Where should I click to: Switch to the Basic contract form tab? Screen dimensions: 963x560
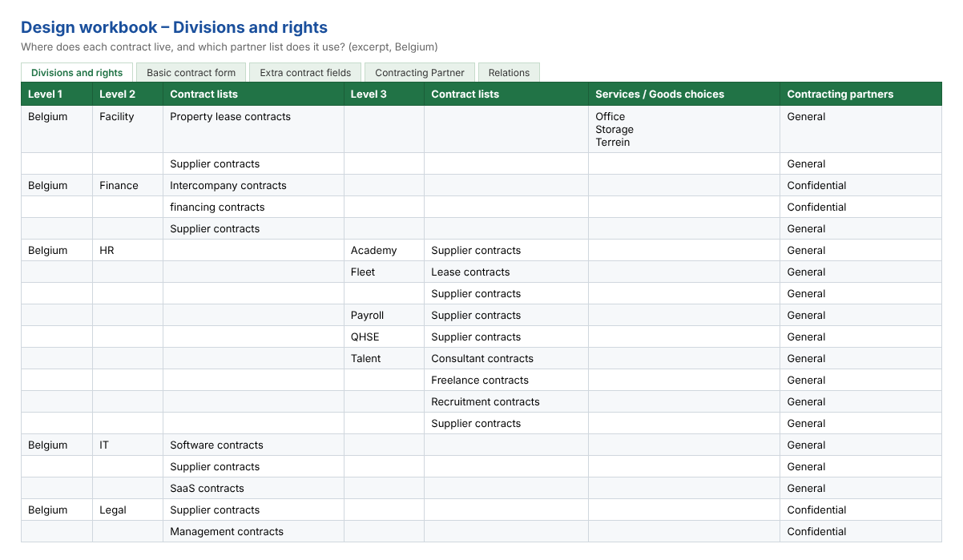coord(191,72)
